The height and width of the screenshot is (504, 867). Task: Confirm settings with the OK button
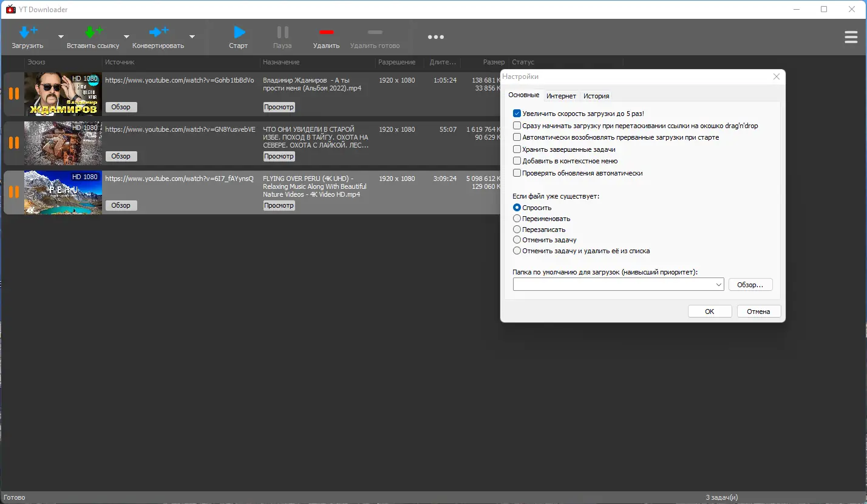[710, 312]
